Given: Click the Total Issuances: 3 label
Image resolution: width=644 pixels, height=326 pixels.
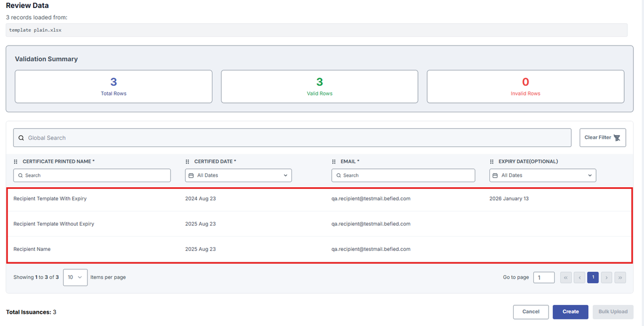Looking at the screenshot, I should [31, 312].
